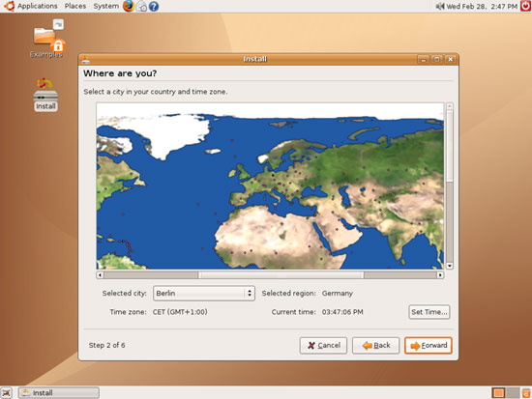Click the installer window title bar icon
The height and width of the screenshot is (399, 532).
(86, 60)
